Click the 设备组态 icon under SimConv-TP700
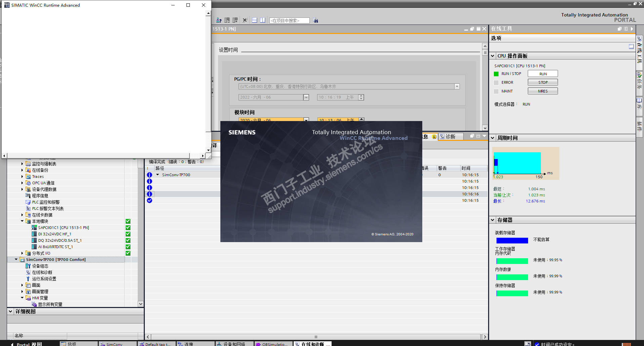This screenshot has height=346, width=644. [28, 266]
